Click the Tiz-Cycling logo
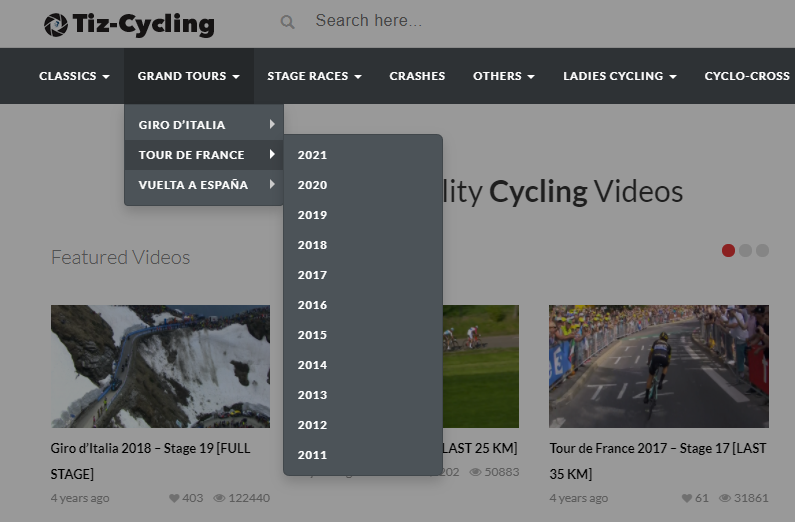795x522 pixels. click(129, 24)
